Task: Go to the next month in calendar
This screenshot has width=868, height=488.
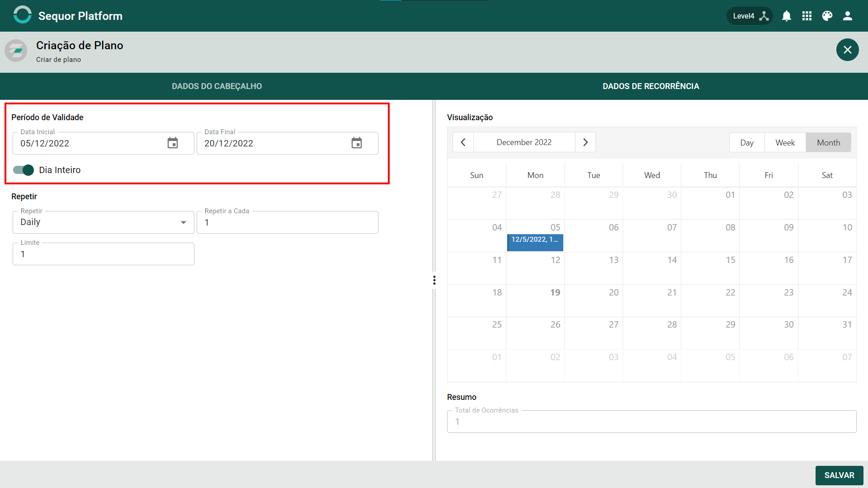Action: tap(585, 142)
